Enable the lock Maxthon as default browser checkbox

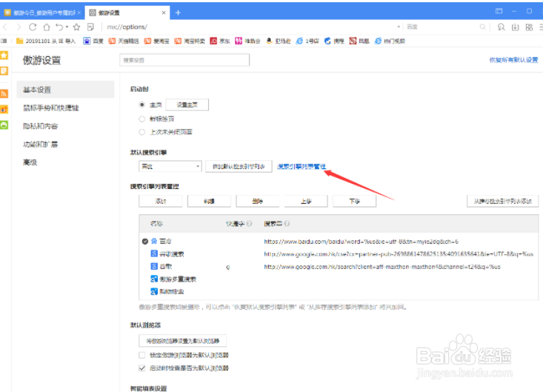[x=142, y=355]
